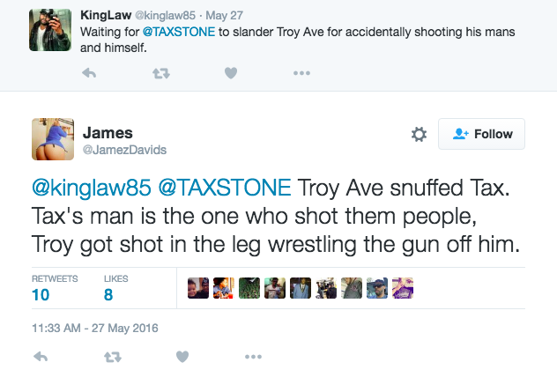View the 8 likes list
The height and width of the screenshot is (392, 557).
click(x=108, y=295)
